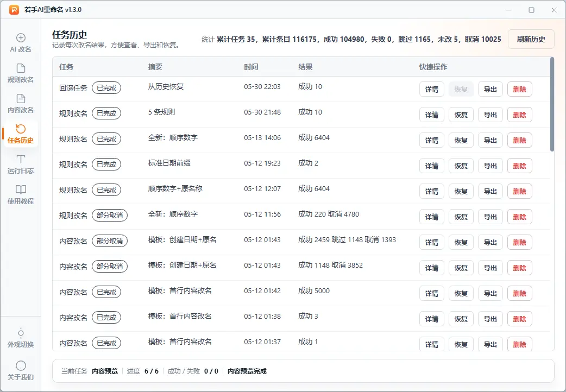The height and width of the screenshot is (392, 566).
Task: Delete the 成功 5000 task
Action: pyautogui.click(x=519, y=294)
